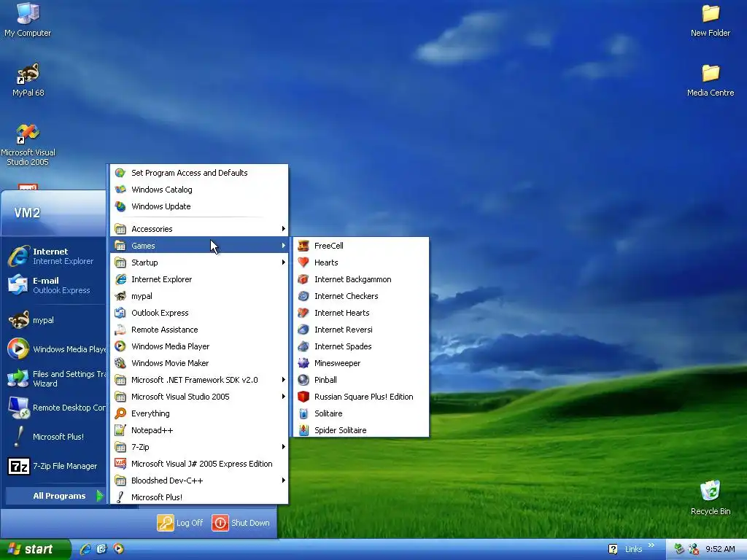The width and height of the screenshot is (747, 560).
Task: Select the MyPal 68 desktop shortcut
Action: 28,80
